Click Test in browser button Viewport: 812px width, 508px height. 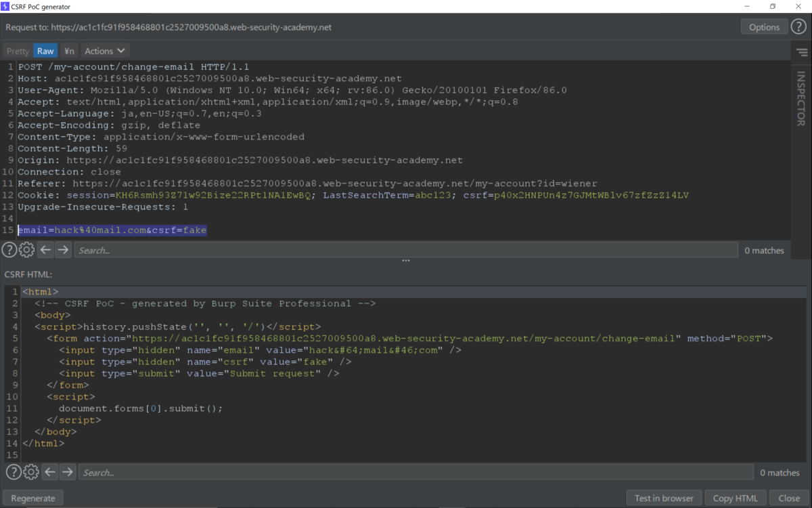tap(664, 498)
